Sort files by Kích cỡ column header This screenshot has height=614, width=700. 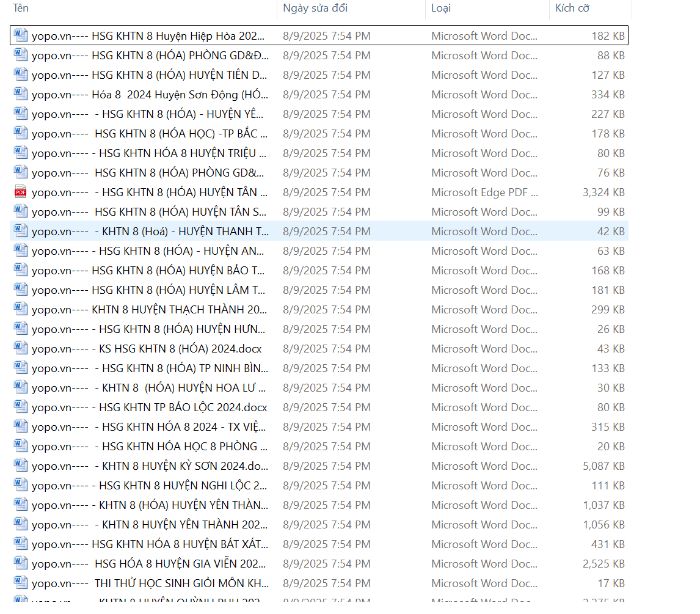pyautogui.click(x=572, y=9)
